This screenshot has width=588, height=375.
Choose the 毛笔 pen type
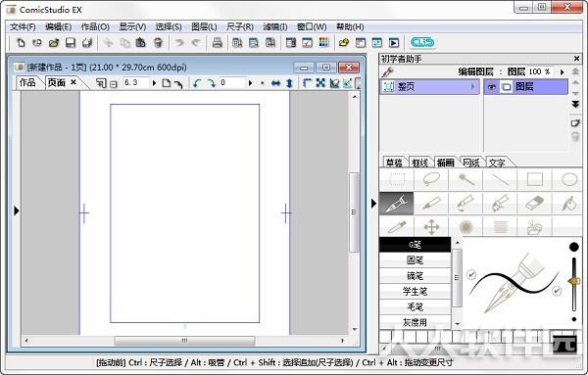415,306
